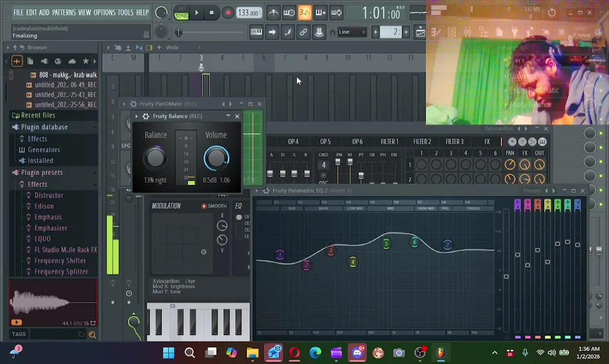Screen dimensions: 609x364
Task: Arm recording with the red record button
Action: click(x=228, y=13)
